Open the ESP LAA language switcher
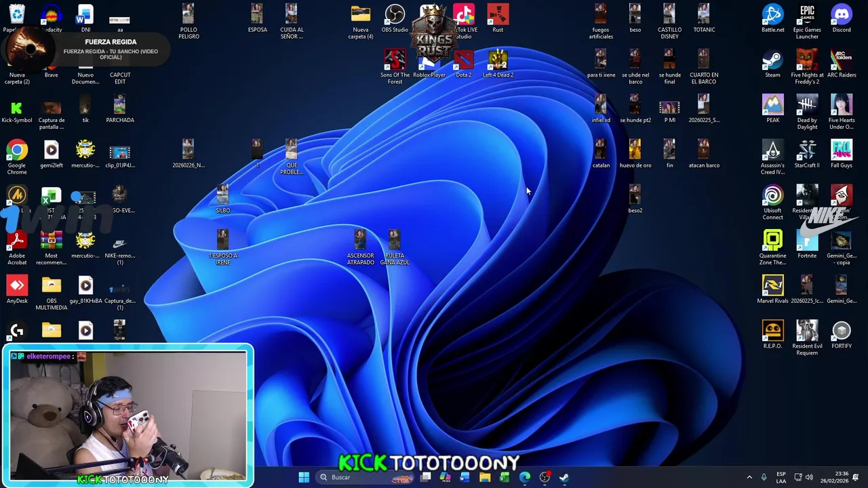 [781, 477]
